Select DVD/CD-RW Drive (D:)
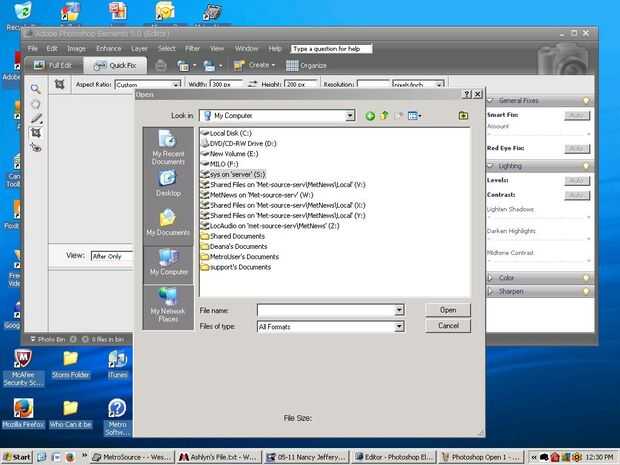620x465 pixels. (238, 144)
